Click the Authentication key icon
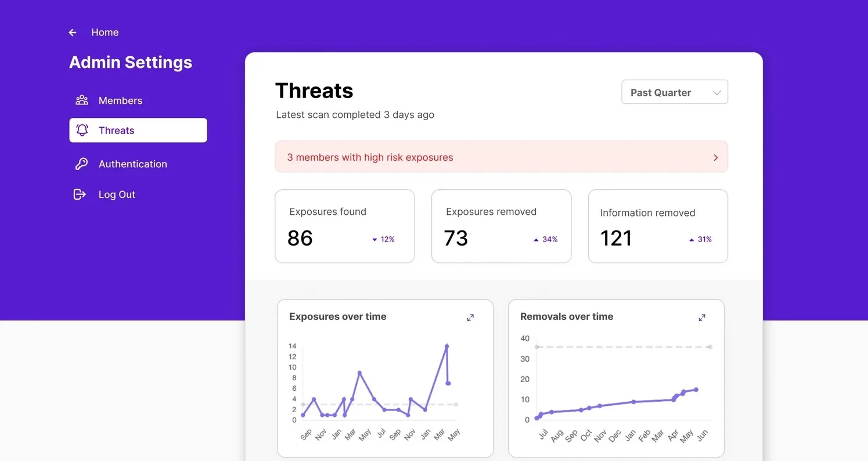Screen dimensions: 868x461 click(81, 164)
